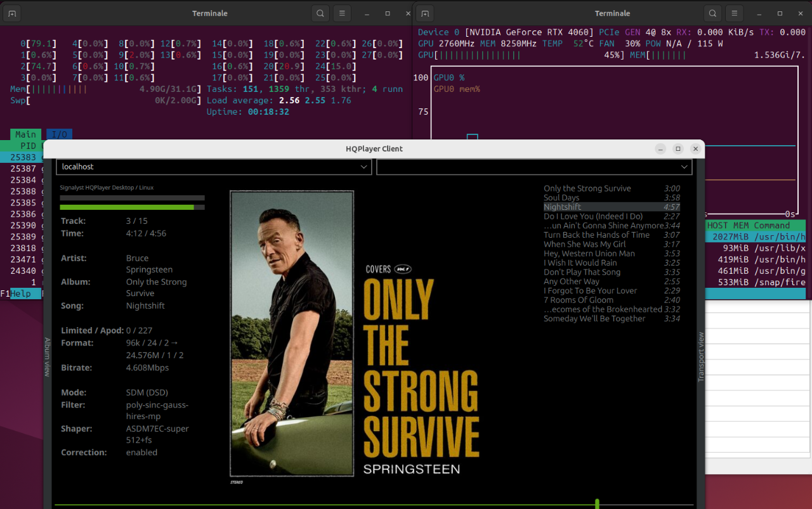Click the grey bar above the green progress bar
Screen dimensions: 812x509
[132, 198]
